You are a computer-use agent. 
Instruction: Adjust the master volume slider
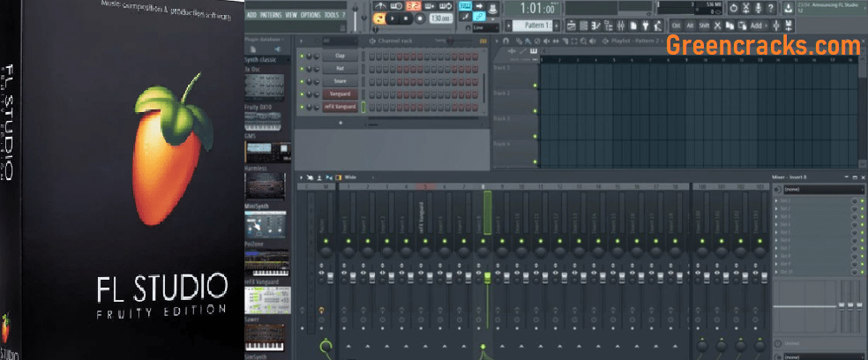pos(355,17)
